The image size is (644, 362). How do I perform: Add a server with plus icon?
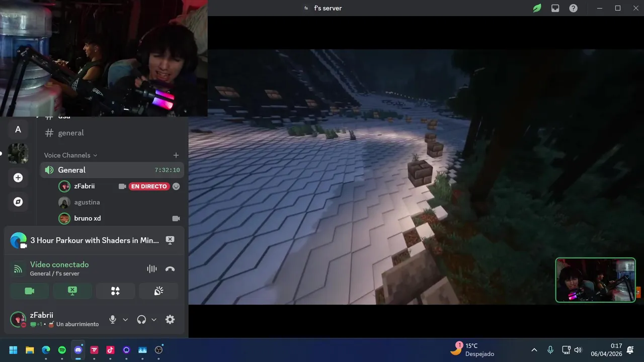18,177
